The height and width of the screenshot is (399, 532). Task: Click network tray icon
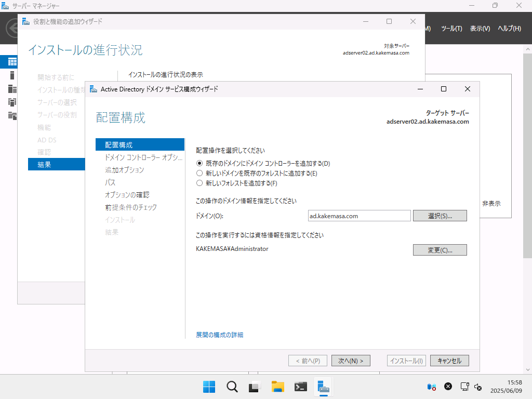click(x=464, y=387)
